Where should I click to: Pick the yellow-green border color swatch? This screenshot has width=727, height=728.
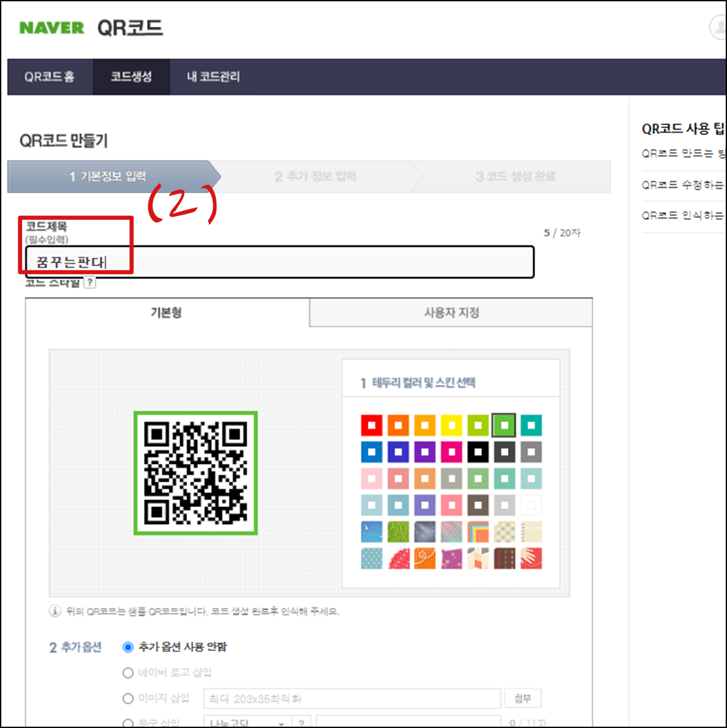pyautogui.click(x=478, y=426)
